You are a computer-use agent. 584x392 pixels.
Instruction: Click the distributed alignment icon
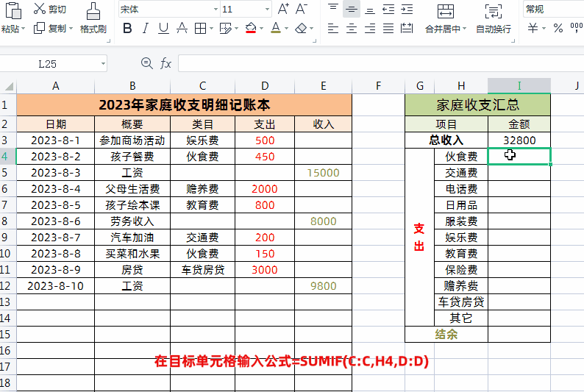pos(407,28)
